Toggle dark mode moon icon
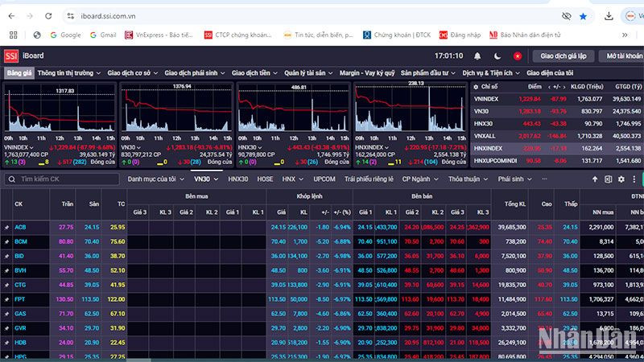 click(497, 56)
